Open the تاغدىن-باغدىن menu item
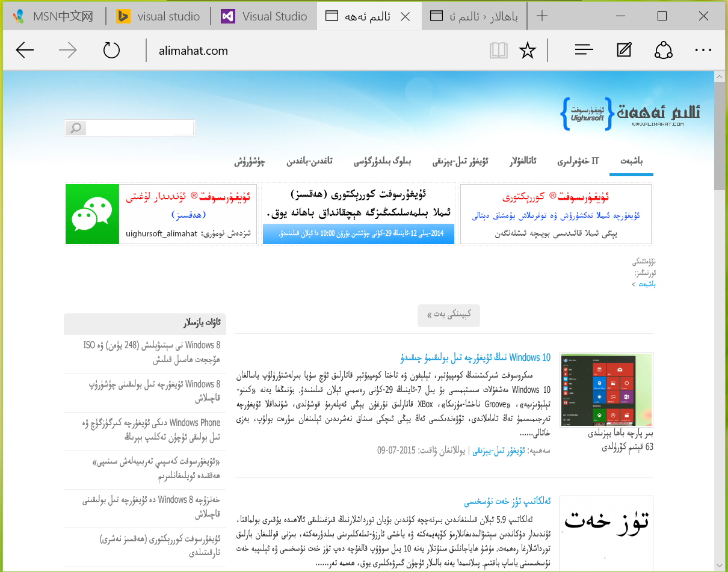This screenshot has width=728, height=572. 309,161
